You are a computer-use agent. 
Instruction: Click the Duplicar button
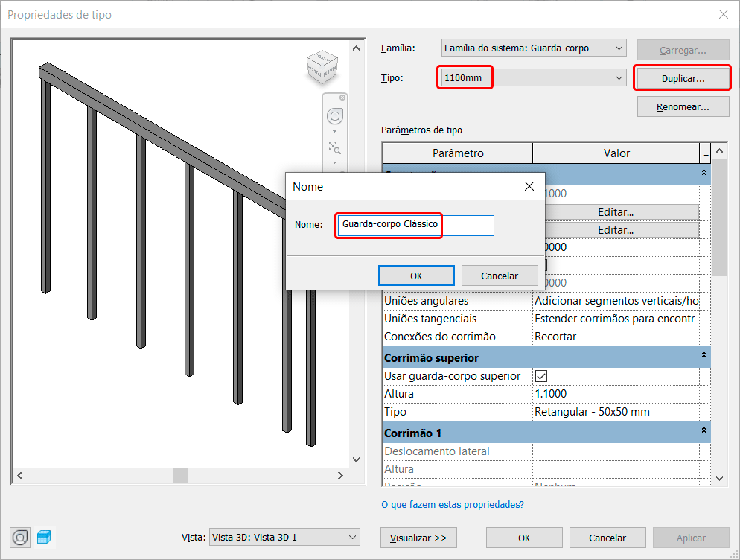pos(683,78)
